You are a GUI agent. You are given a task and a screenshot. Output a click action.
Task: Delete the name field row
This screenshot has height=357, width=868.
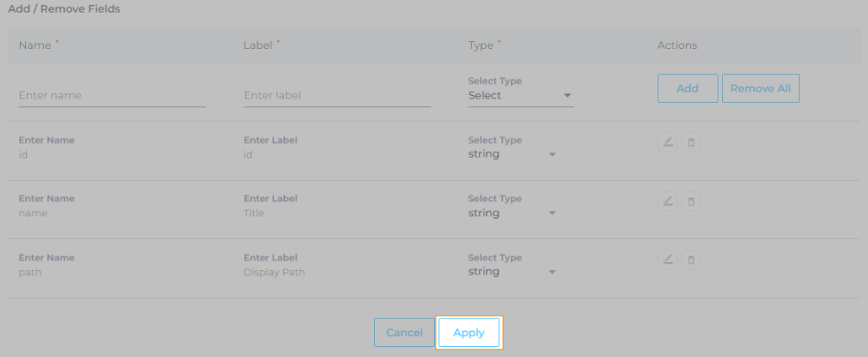tap(691, 201)
